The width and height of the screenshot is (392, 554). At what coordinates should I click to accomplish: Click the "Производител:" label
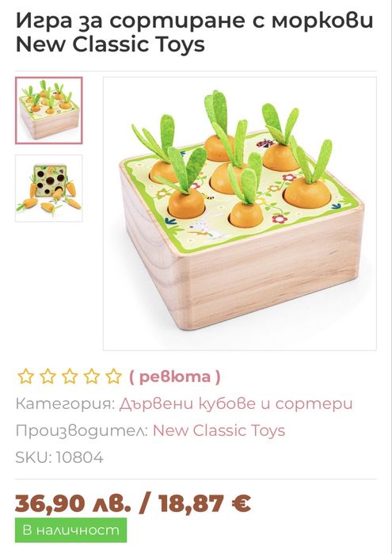coord(82,430)
